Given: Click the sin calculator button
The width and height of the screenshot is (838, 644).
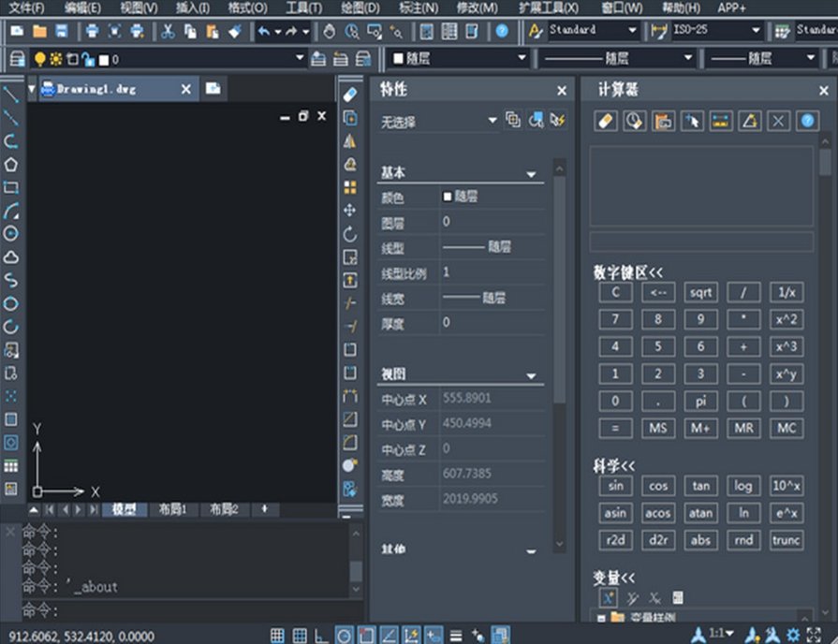Looking at the screenshot, I should [x=615, y=486].
